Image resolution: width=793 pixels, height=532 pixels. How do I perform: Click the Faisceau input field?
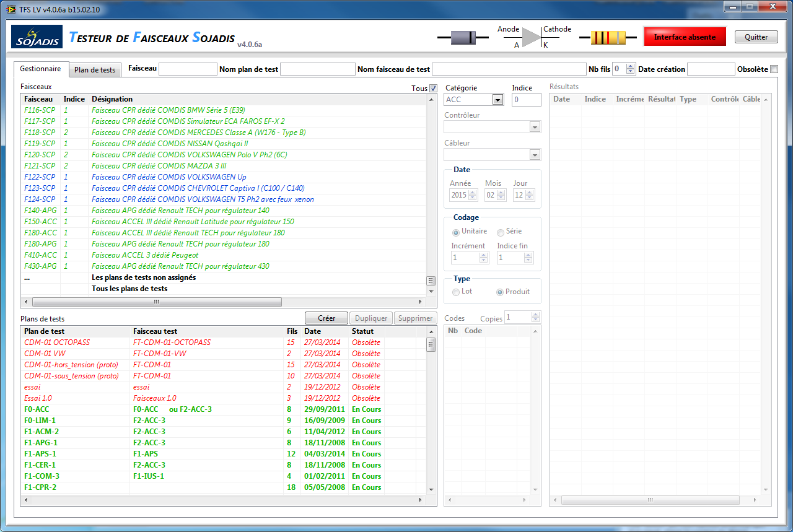point(188,69)
